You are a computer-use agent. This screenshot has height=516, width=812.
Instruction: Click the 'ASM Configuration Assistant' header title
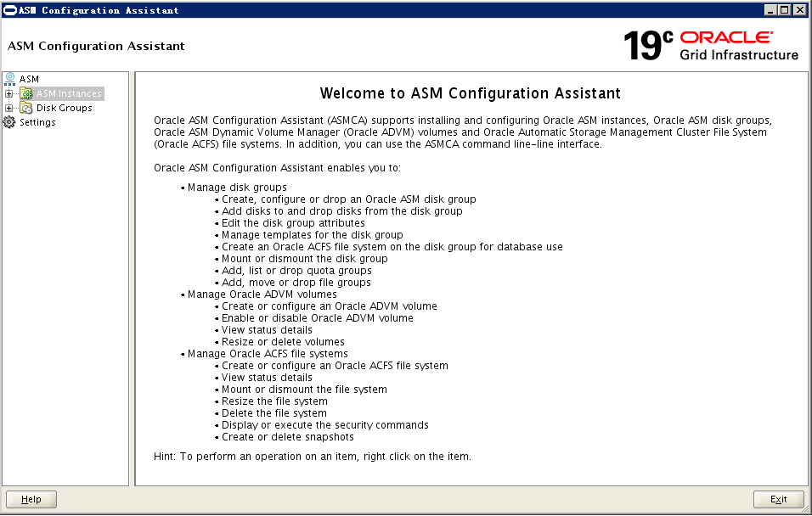pos(96,46)
